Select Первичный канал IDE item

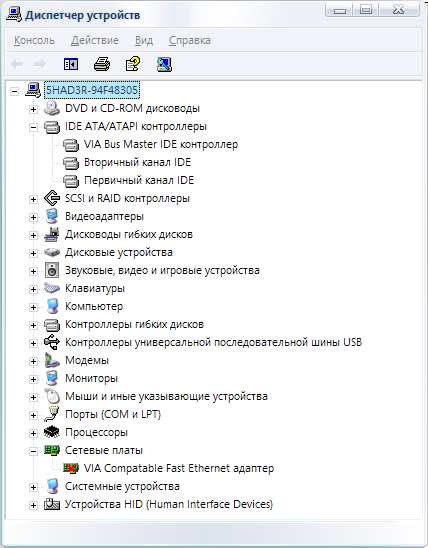coord(139,180)
